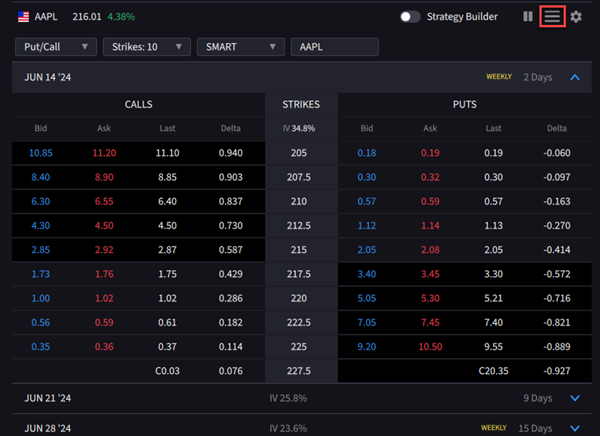The height and width of the screenshot is (436, 600).
Task: Click the CALLS header
Action: coord(139,105)
